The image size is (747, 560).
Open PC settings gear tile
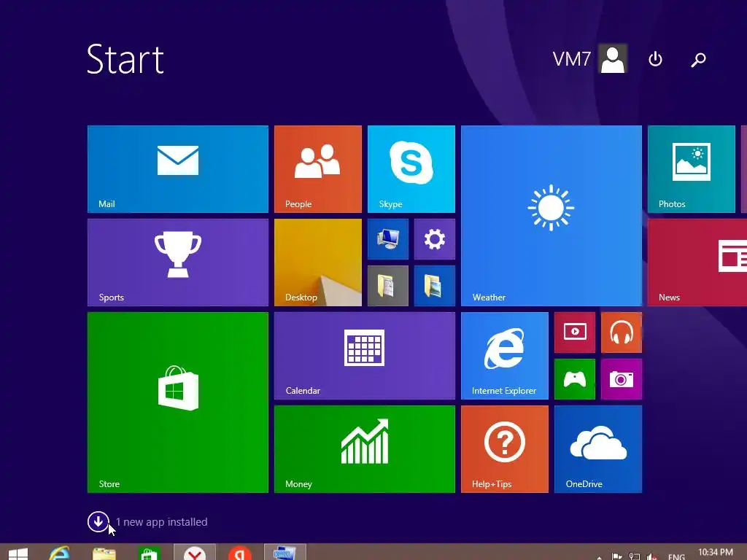[435, 239]
